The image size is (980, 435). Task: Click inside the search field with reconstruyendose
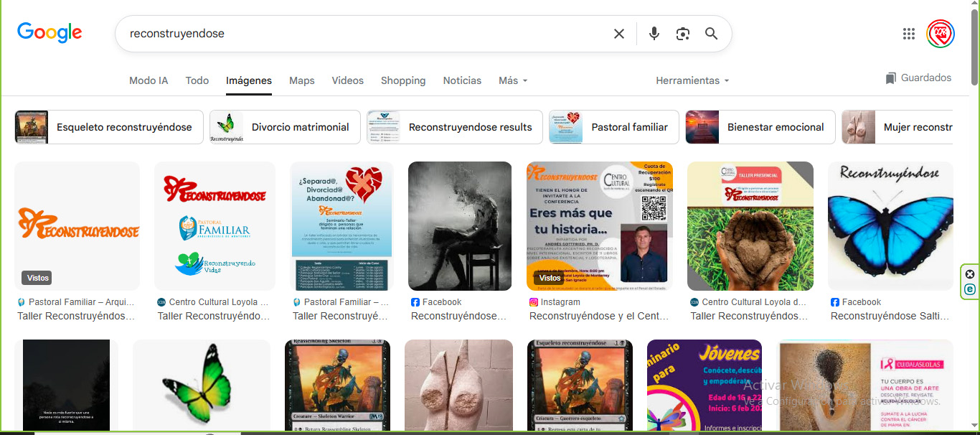(x=359, y=34)
